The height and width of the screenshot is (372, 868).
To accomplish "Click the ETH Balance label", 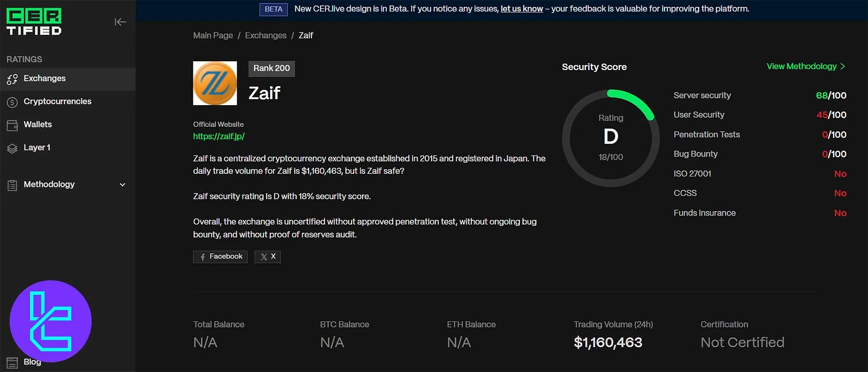I will click(471, 325).
